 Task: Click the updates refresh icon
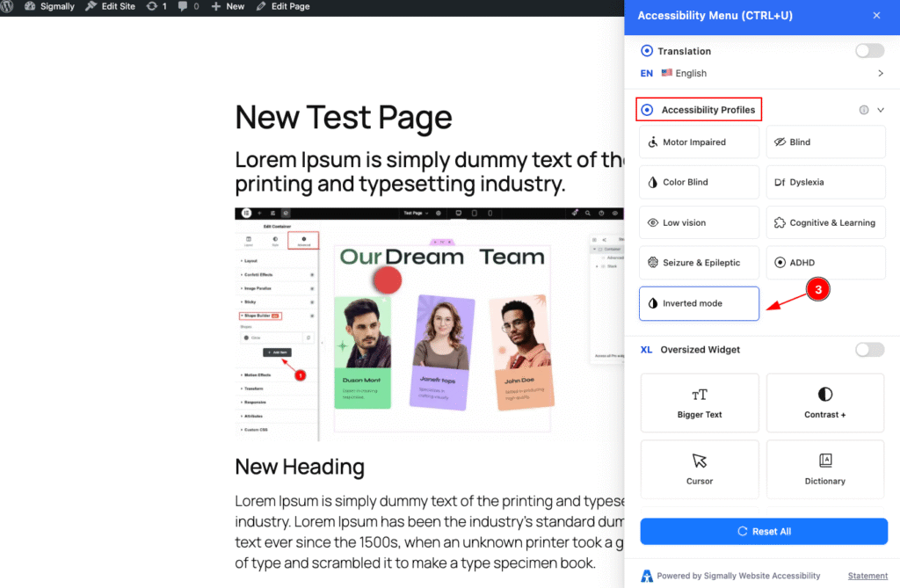(x=150, y=6)
